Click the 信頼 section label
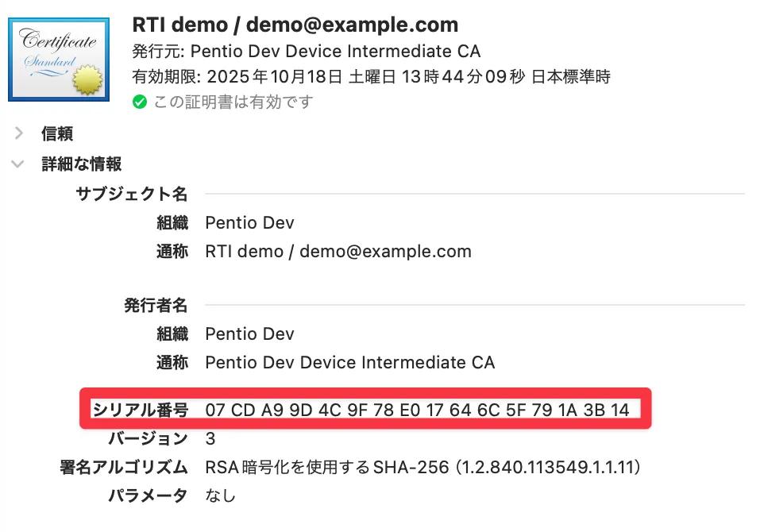This screenshot has width=764, height=532. [x=57, y=134]
